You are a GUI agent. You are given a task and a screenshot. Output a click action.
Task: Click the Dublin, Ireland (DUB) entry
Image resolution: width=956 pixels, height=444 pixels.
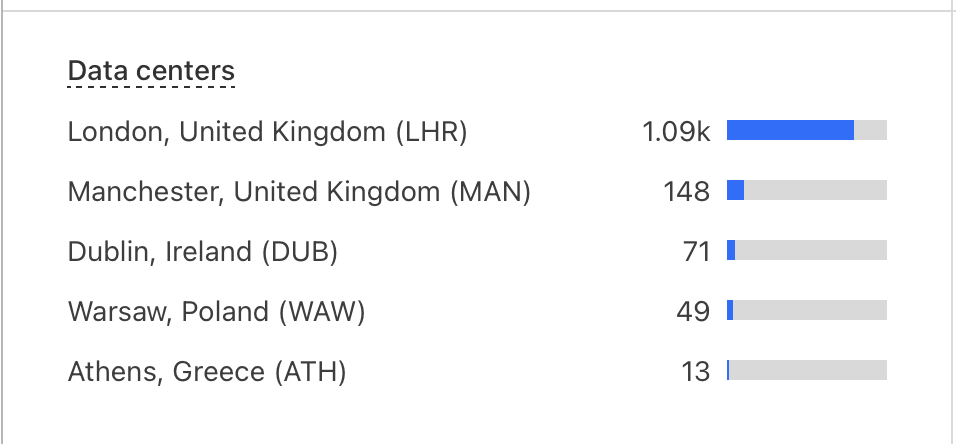click(x=203, y=252)
